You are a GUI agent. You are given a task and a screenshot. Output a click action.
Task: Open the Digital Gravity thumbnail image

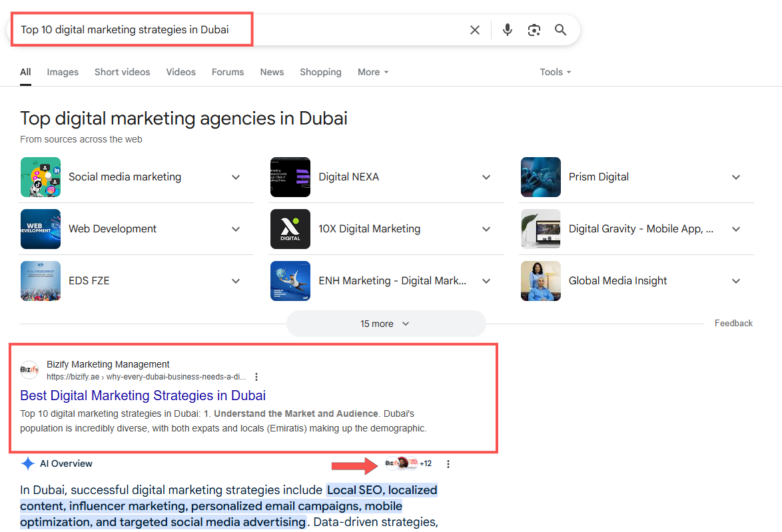click(541, 229)
